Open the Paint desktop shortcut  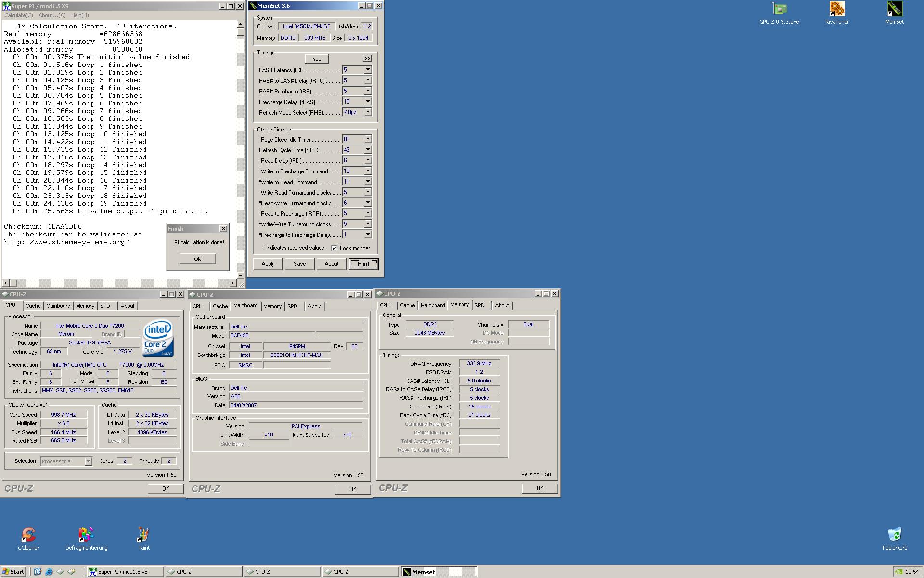point(143,539)
